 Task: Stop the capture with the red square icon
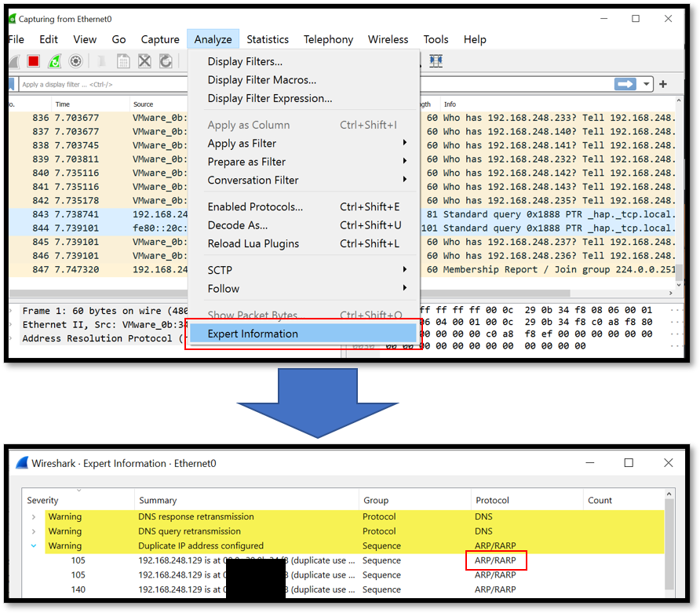[x=34, y=61]
